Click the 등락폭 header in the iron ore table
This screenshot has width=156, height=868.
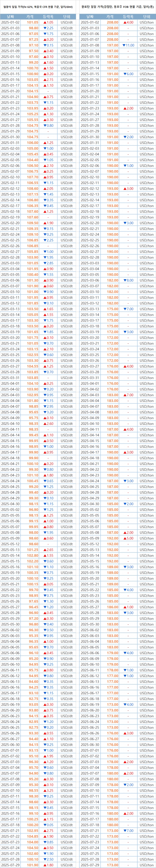click(x=48, y=16)
